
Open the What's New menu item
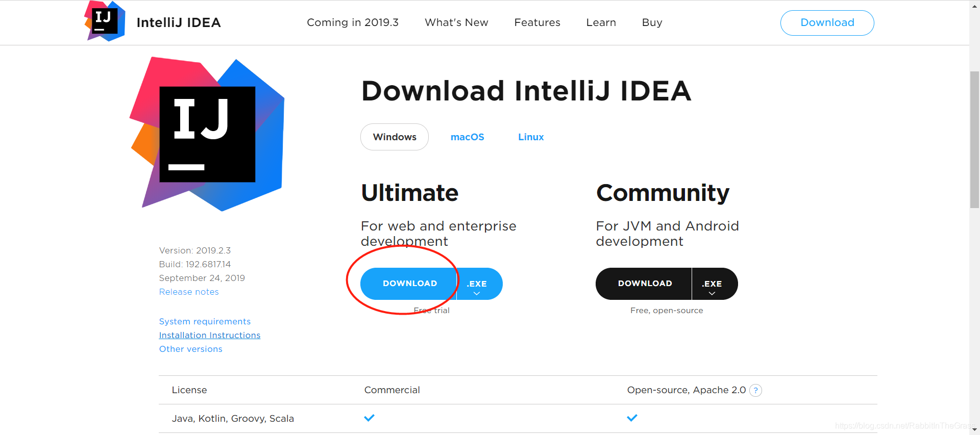point(456,22)
